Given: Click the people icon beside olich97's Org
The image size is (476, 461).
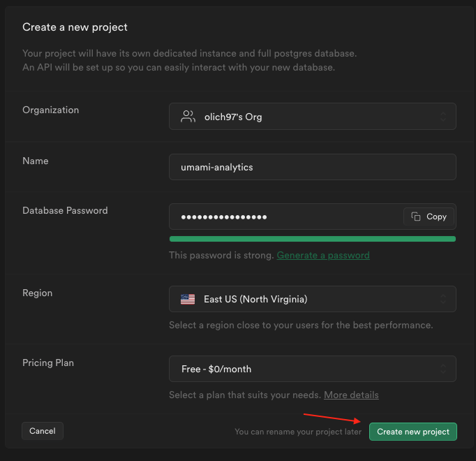Looking at the screenshot, I should coord(188,117).
